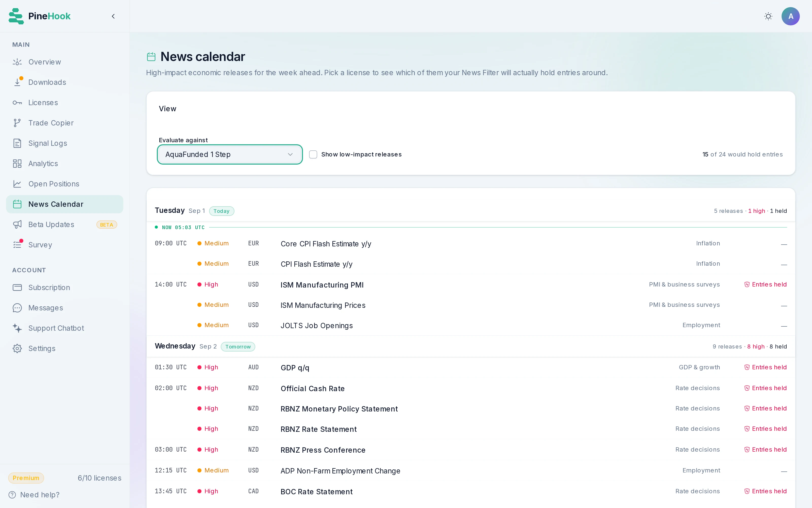Viewport: 812px width, 508px height.
Task: Select the JOLTS Job Openings release
Action: [x=471, y=326]
